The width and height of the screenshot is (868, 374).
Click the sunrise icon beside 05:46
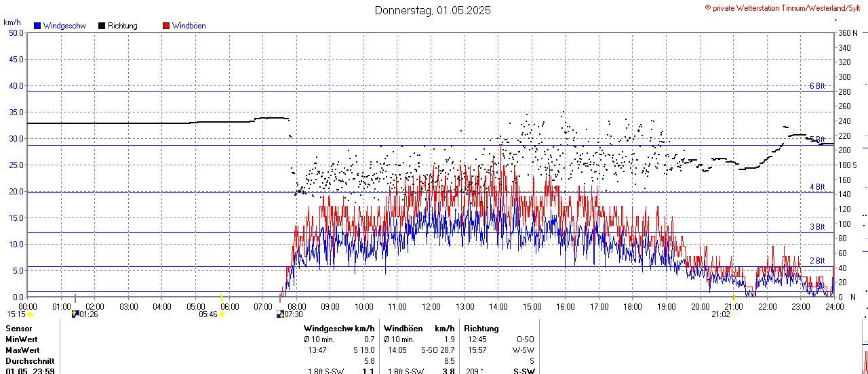pos(221,314)
